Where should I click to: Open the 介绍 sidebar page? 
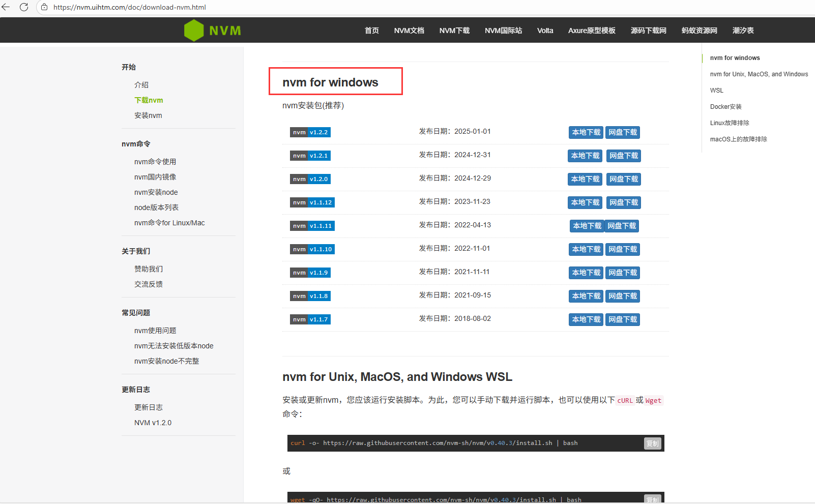click(x=141, y=85)
